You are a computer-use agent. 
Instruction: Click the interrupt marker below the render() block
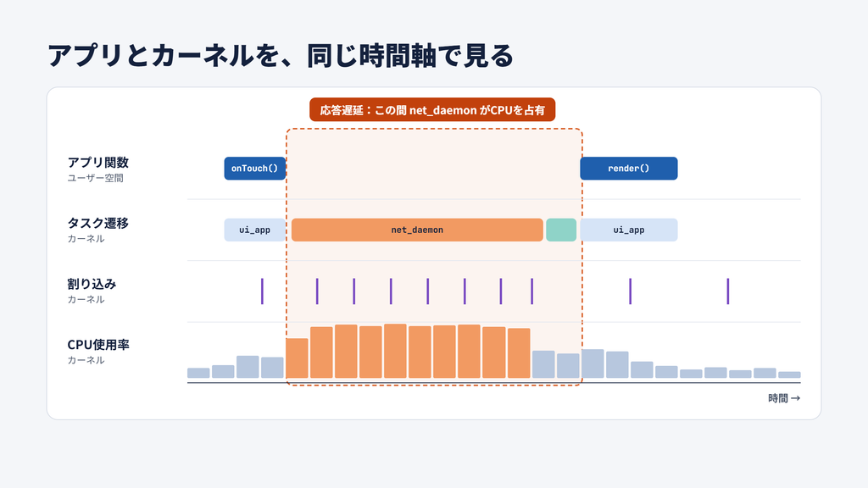click(x=630, y=291)
